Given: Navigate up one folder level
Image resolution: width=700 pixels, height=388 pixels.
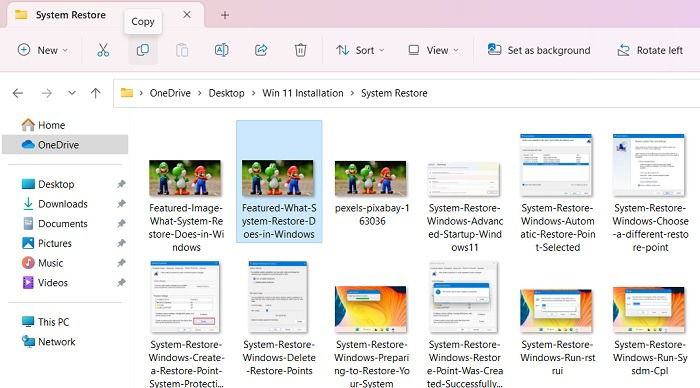Looking at the screenshot, I should pyautogui.click(x=96, y=93).
